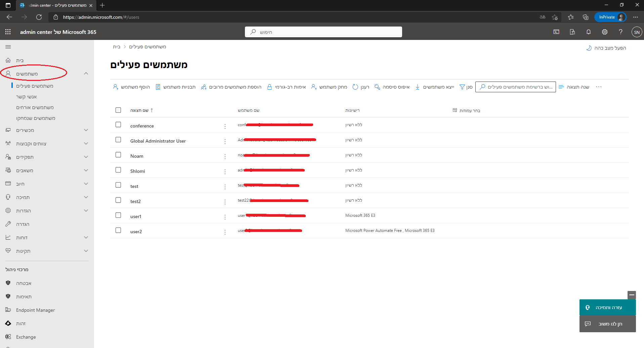Minimize the help panel widget
This screenshot has width=644, height=348.
click(x=632, y=295)
